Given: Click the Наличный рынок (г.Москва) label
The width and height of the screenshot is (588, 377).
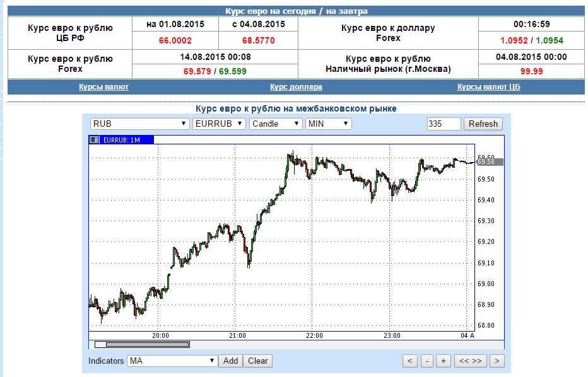Looking at the screenshot, I should pyautogui.click(x=388, y=69).
